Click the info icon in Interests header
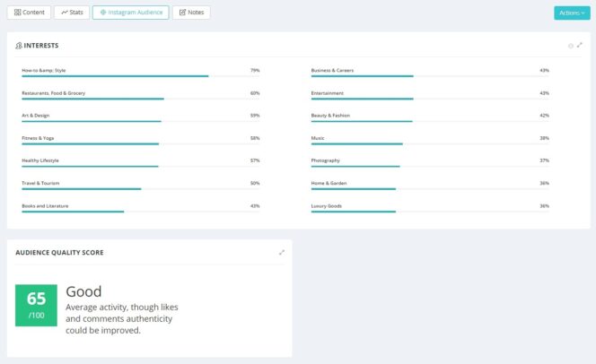 click(x=571, y=45)
